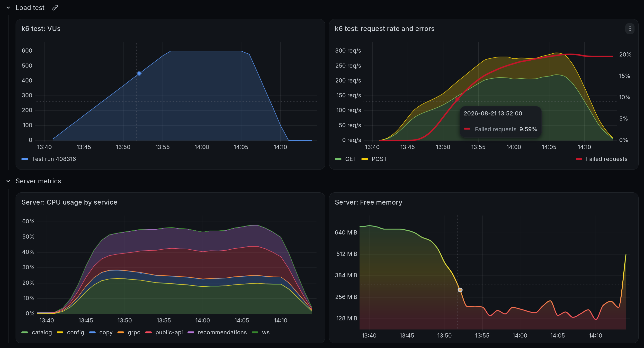This screenshot has height=348, width=644.
Task: Open the k6 test: VUs panel title
Action: (41, 29)
